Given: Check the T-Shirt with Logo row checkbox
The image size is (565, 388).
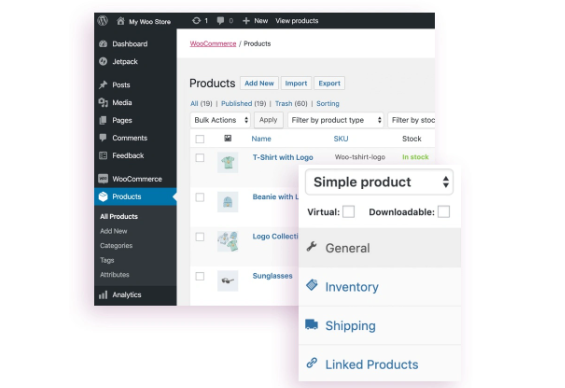Looking at the screenshot, I should (200, 158).
